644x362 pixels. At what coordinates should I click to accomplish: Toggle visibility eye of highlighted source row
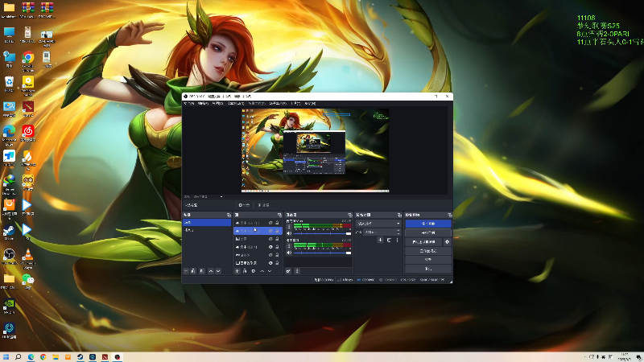(270, 231)
